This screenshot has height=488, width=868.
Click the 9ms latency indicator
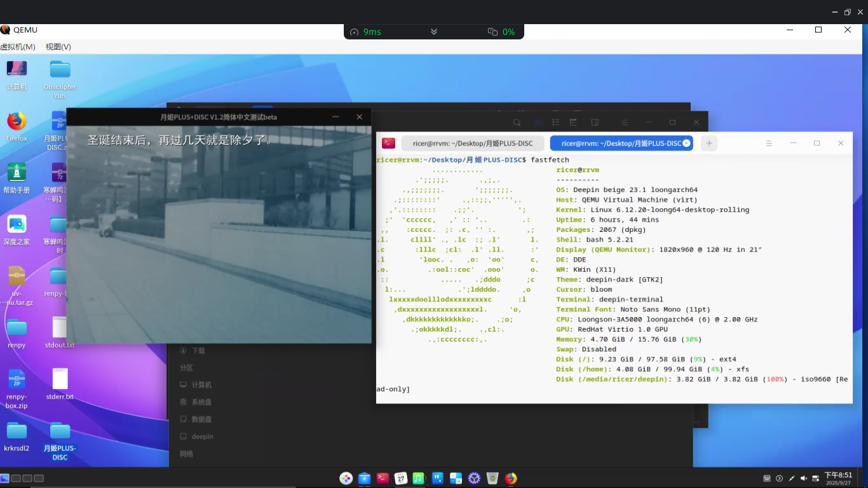point(365,32)
